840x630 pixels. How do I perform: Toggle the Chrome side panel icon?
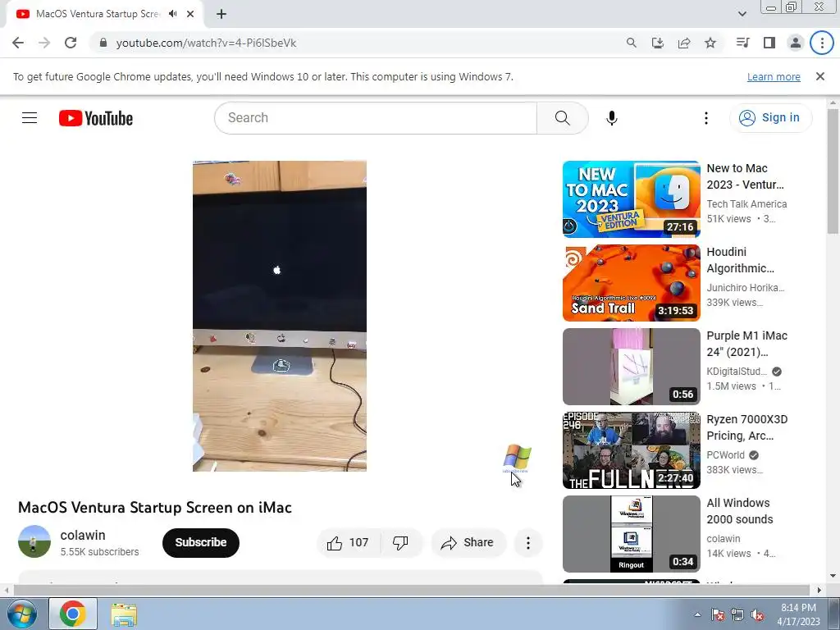[769, 43]
